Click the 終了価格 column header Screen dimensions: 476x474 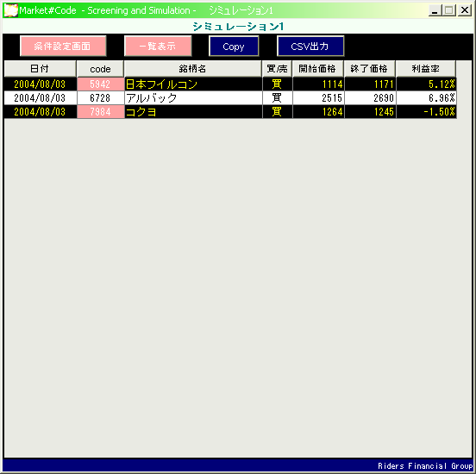coord(369,69)
